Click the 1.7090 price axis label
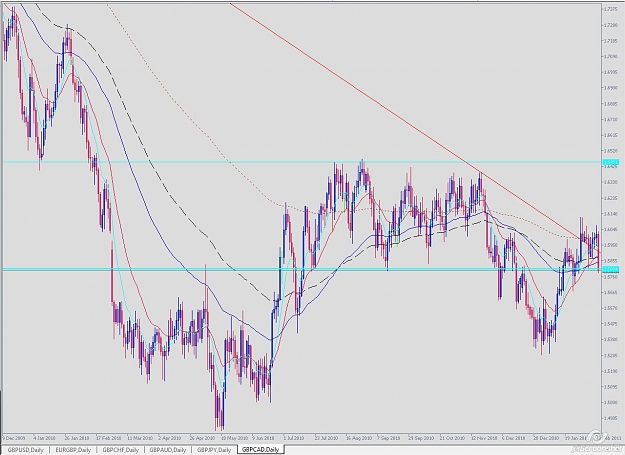The height and width of the screenshot is (455, 625). click(x=610, y=56)
